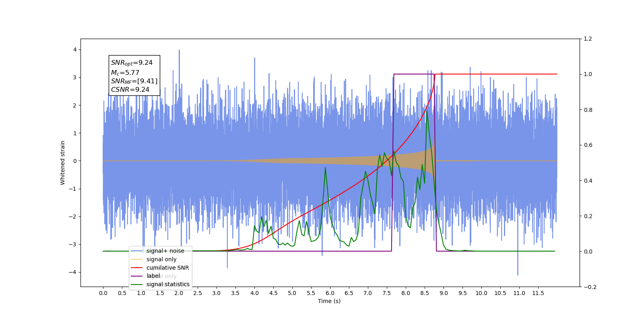Click the 5.5 tick on the time axis
The image size is (644, 322).
coord(311,293)
